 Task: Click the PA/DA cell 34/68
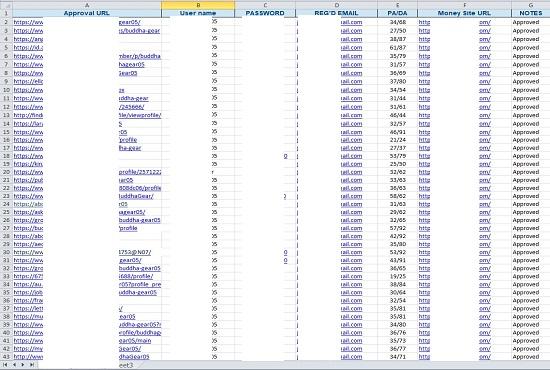pyautogui.click(x=398, y=22)
